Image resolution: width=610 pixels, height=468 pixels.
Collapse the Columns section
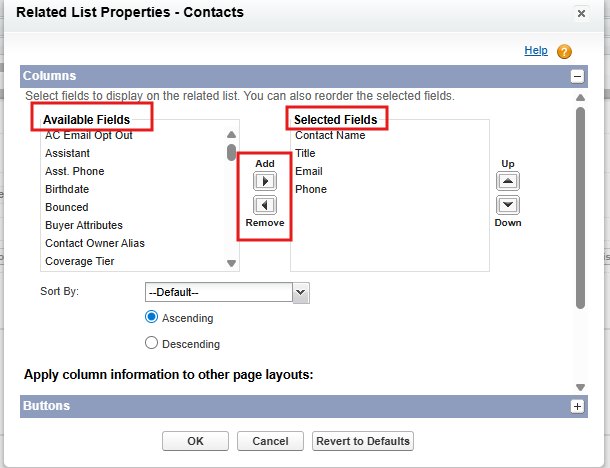[x=577, y=76]
